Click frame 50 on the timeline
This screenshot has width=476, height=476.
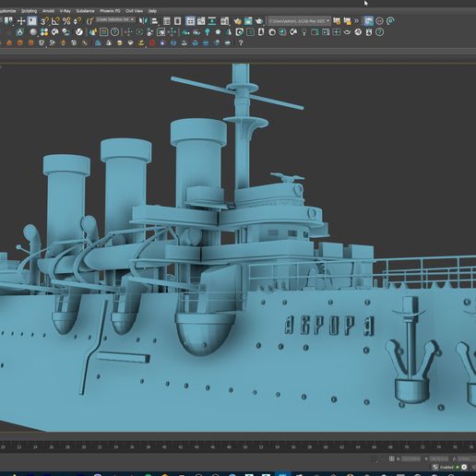245,446
